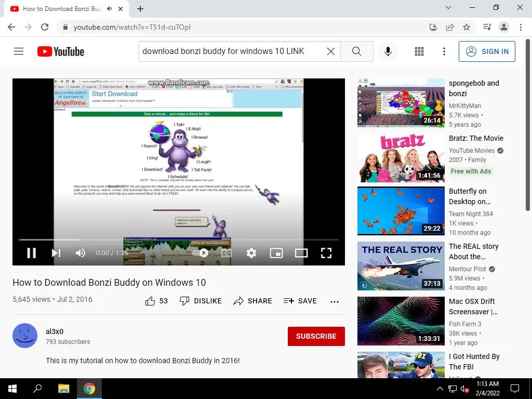532x399 pixels.
Task: Open Windows taskbar search
Action: [37, 389]
